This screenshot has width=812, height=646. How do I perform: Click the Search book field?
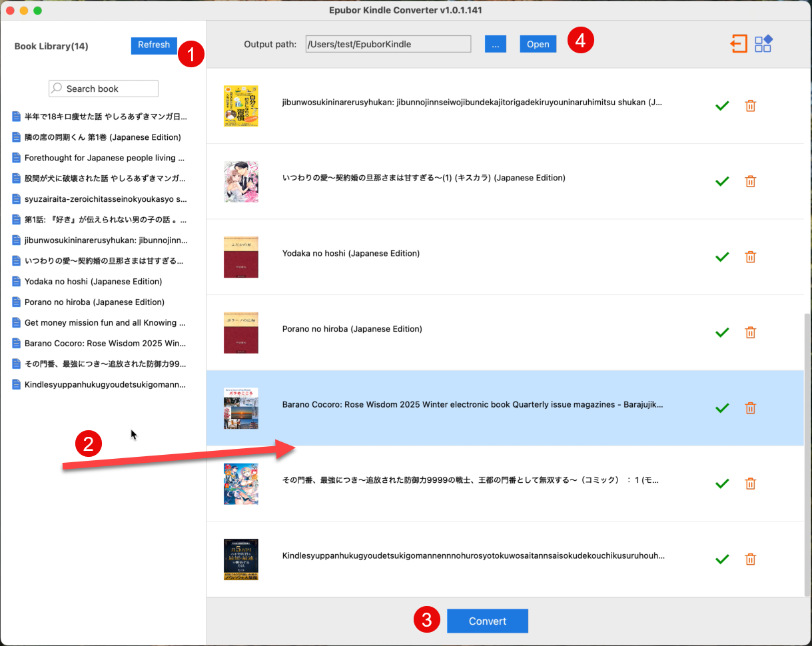coord(103,89)
